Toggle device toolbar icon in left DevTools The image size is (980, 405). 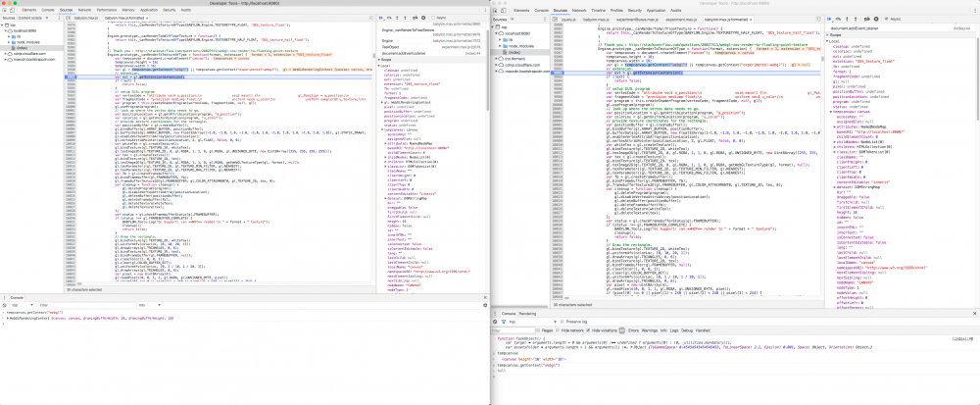pyautogui.click(x=12, y=10)
